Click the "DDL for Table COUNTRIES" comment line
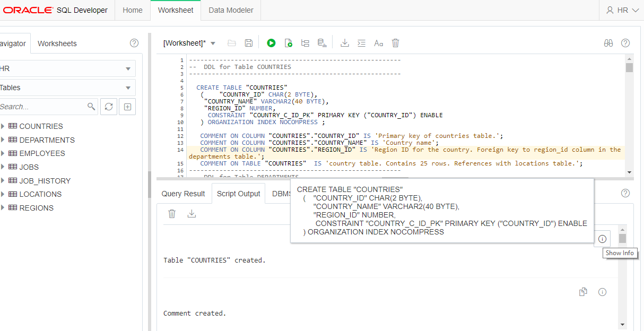Screen dimensions: 644x331 click(x=240, y=67)
